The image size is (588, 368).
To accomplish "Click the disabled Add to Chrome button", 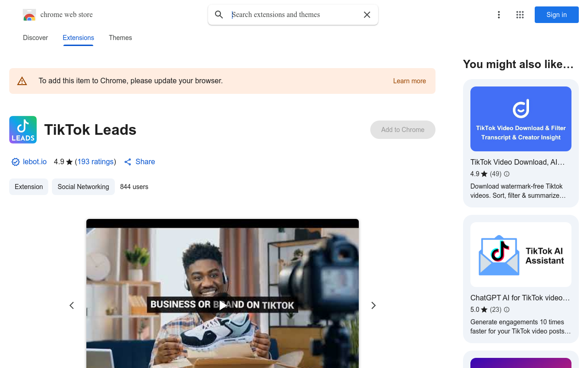I will coord(403,130).
